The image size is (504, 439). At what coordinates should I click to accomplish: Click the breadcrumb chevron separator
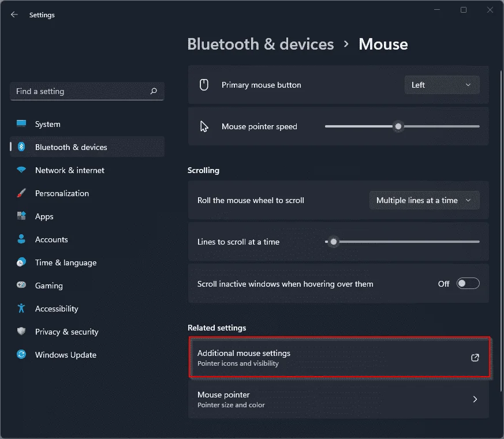pos(346,44)
